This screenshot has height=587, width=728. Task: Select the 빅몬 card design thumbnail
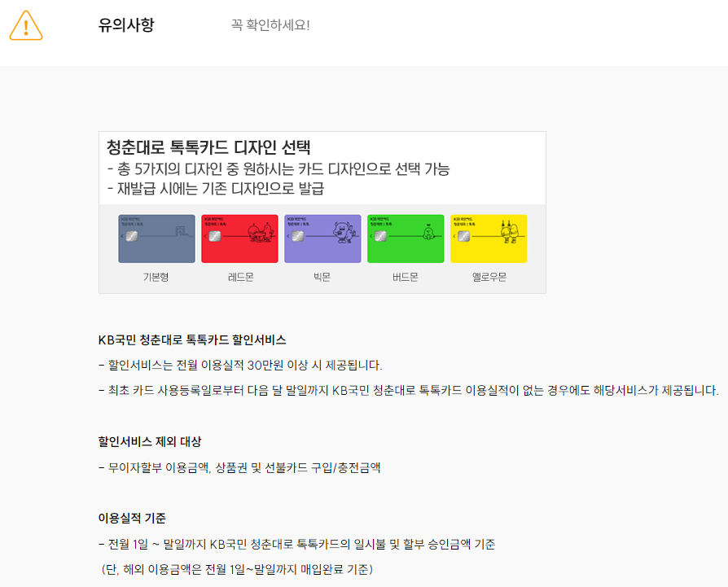[322, 238]
